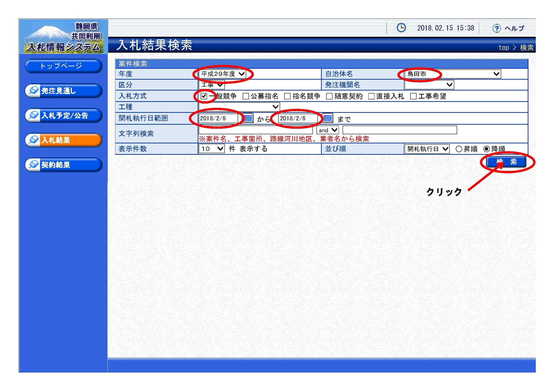This screenshot has width=555, height=392.
Task: Open the 年度 dropdown showing 平成29年度
Action: [222, 74]
